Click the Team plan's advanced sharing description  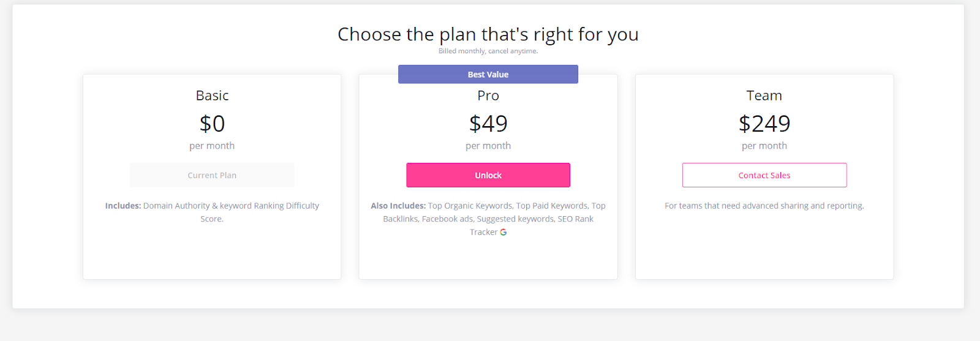[764, 206]
